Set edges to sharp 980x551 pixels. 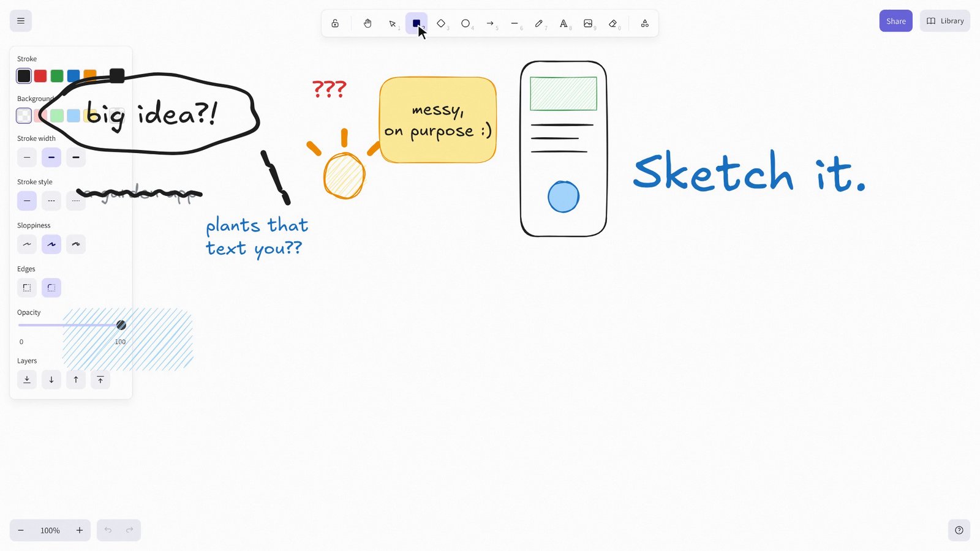[x=27, y=288]
